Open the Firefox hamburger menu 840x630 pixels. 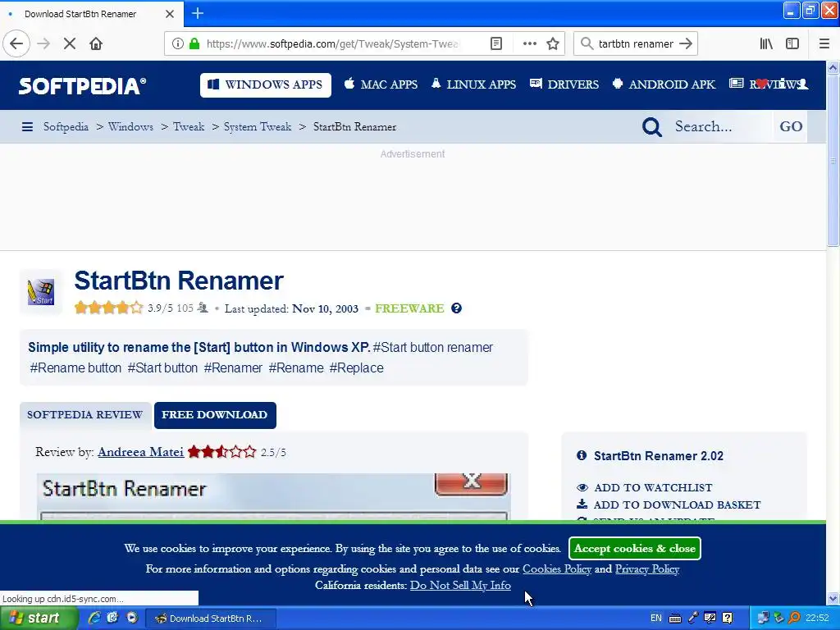click(824, 44)
